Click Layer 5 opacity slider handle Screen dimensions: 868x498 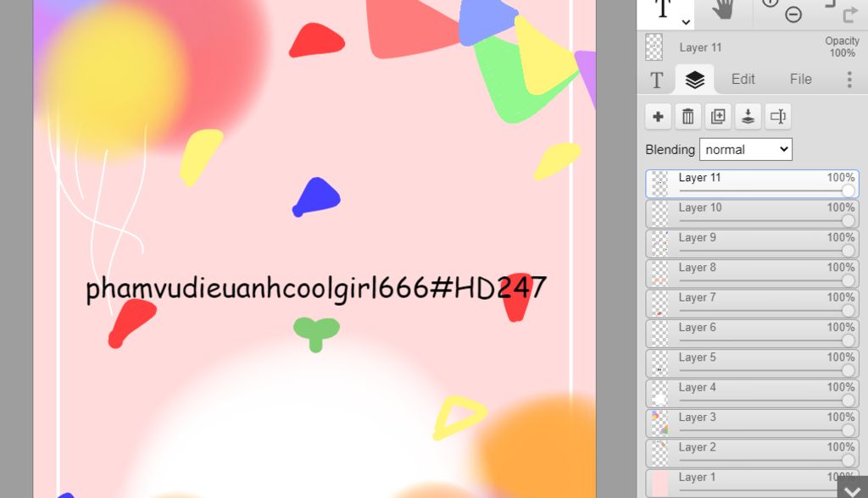(848, 370)
